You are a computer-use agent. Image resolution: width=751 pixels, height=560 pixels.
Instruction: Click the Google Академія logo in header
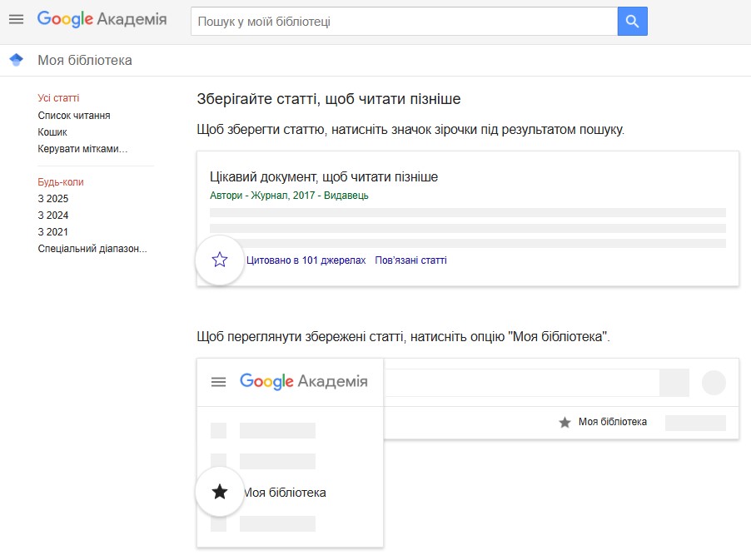click(x=102, y=20)
